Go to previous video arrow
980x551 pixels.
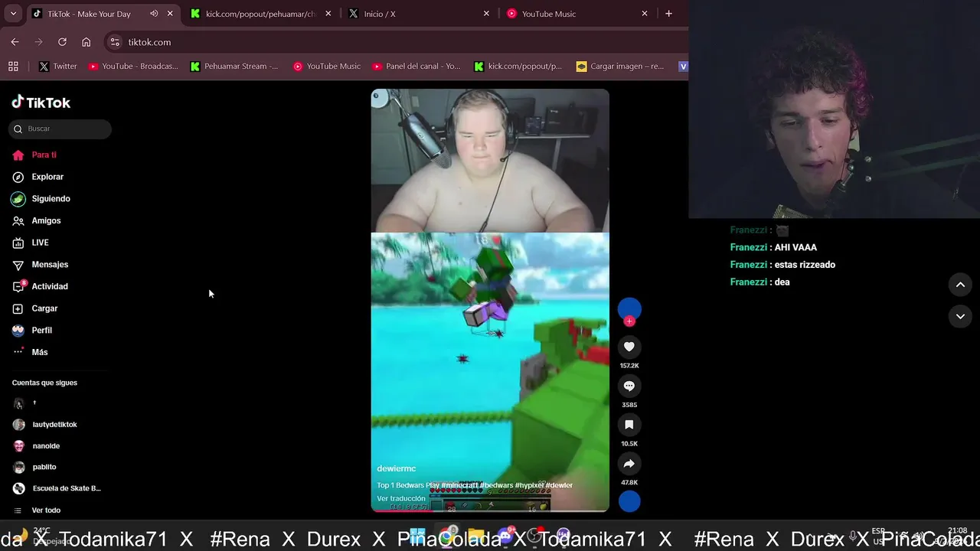point(960,285)
